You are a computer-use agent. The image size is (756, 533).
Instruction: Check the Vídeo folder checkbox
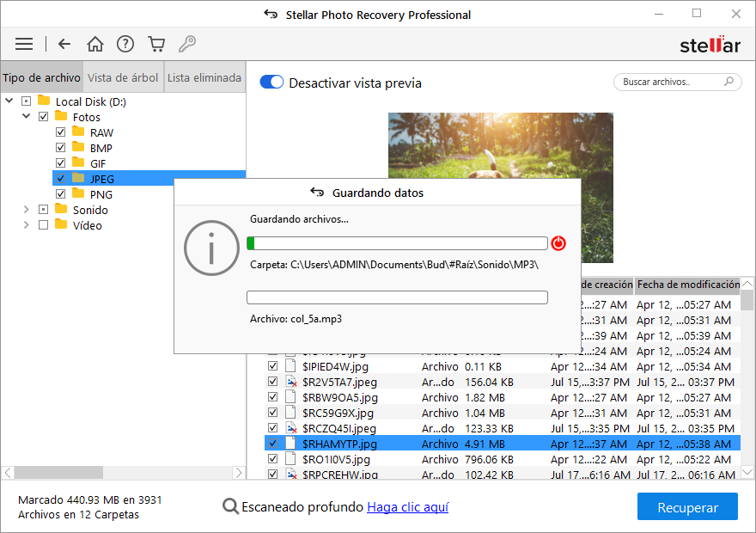click(x=43, y=225)
